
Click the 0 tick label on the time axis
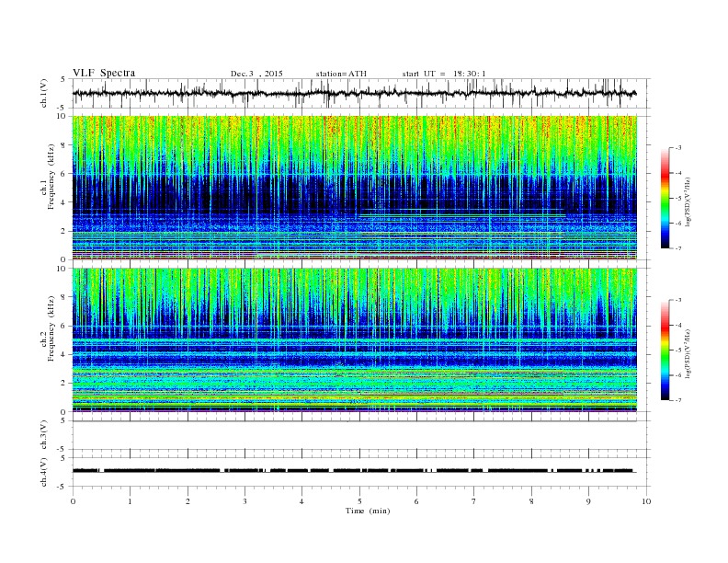pyautogui.click(x=73, y=501)
